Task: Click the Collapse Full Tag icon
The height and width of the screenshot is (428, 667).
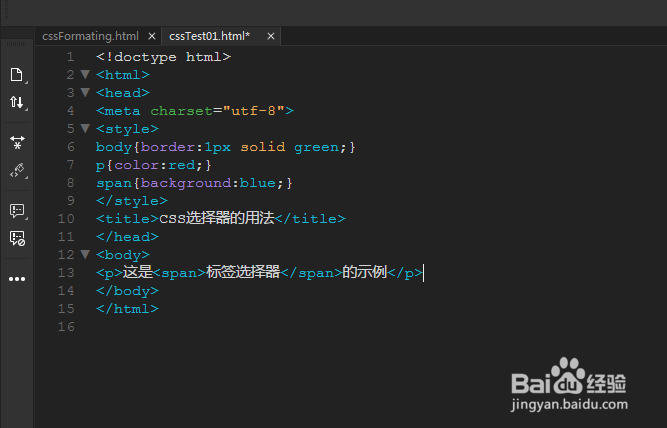Action: click(x=16, y=143)
